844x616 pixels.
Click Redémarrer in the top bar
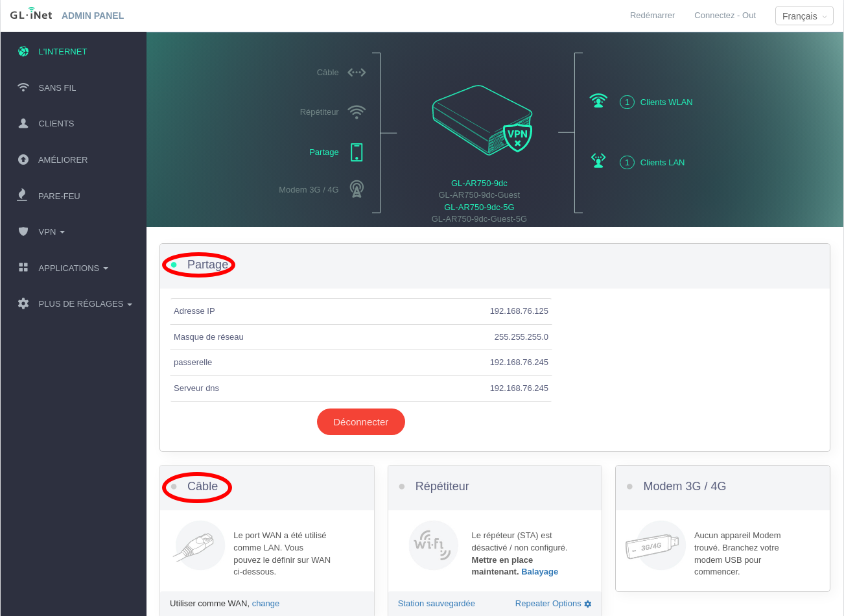coord(652,16)
